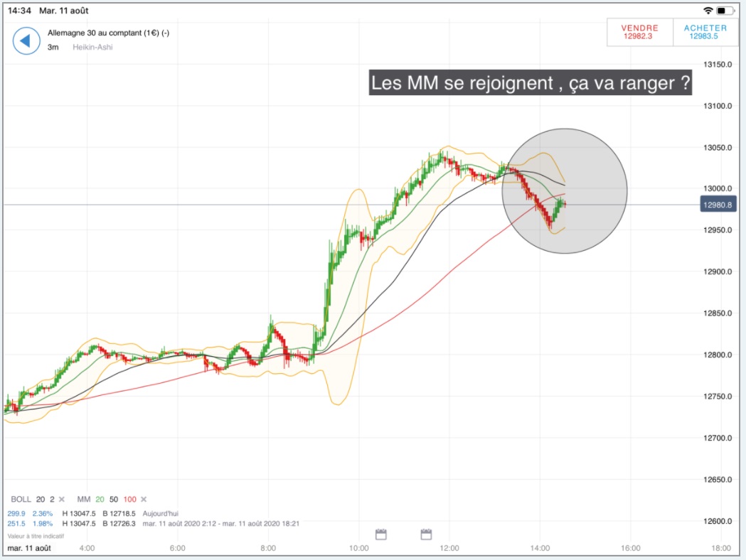Remove the MM indicator with its X
Image resolution: width=746 pixels, height=560 pixels.
pyautogui.click(x=144, y=499)
